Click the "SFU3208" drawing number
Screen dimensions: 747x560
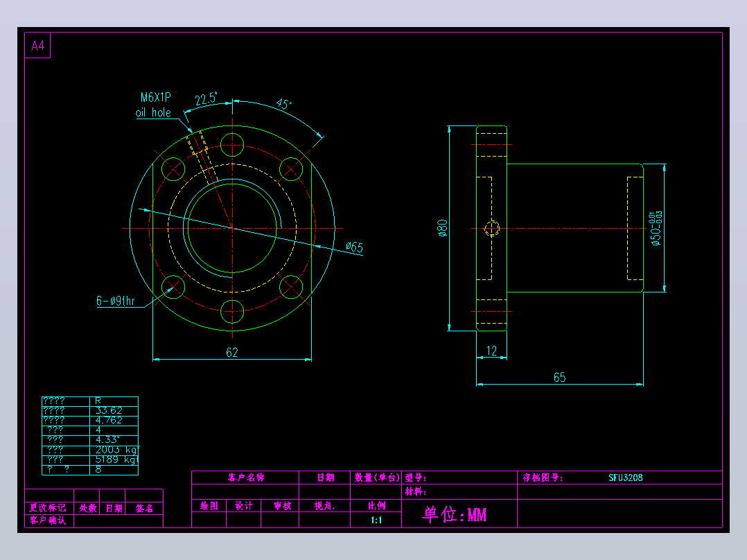tap(626, 478)
